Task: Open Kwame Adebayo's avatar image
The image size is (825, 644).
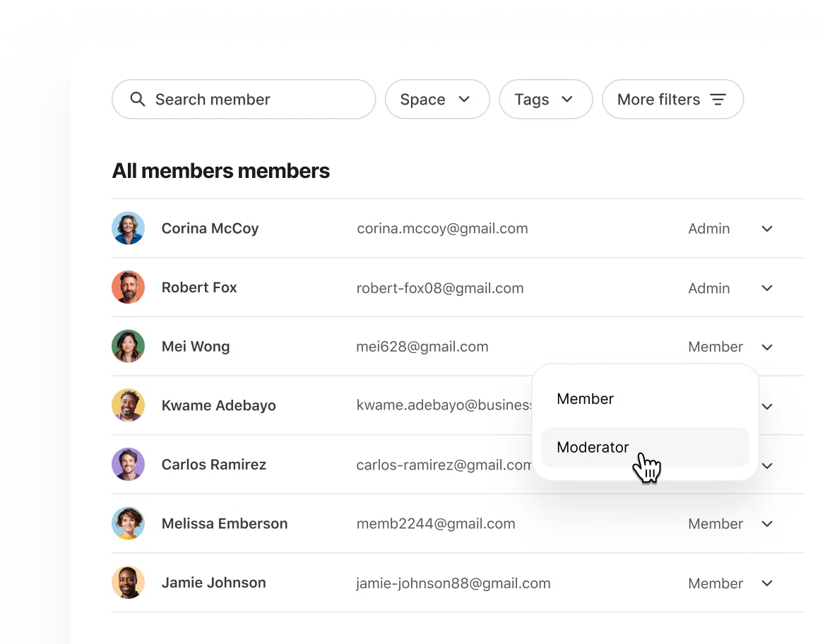Action: pos(128,405)
